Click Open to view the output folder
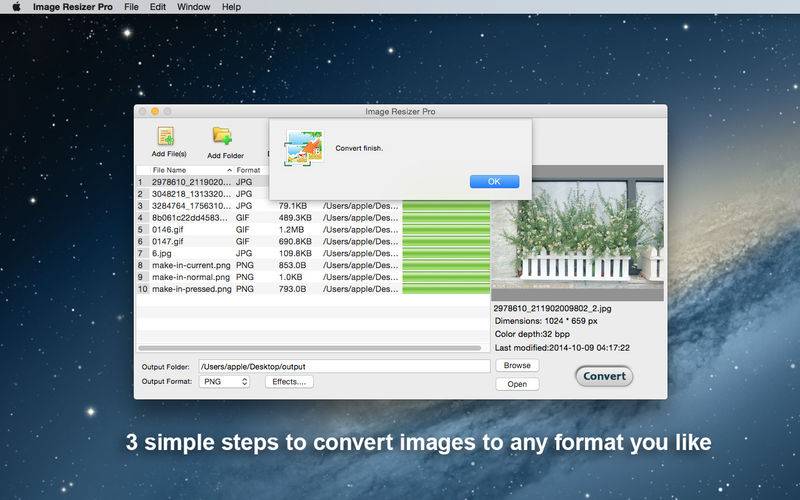The width and height of the screenshot is (800, 500). (517, 384)
